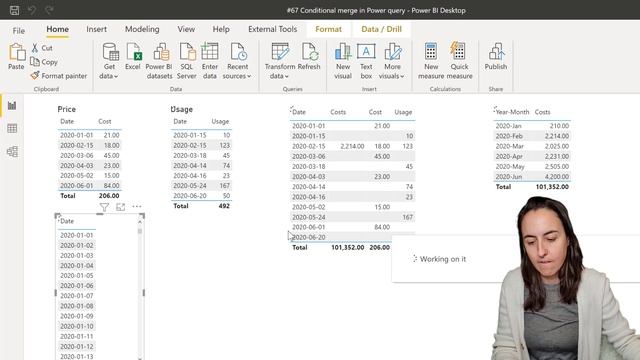Image resolution: width=640 pixels, height=360 pixels.
Task: Open Power BI datasets
Action: (159, 61)
